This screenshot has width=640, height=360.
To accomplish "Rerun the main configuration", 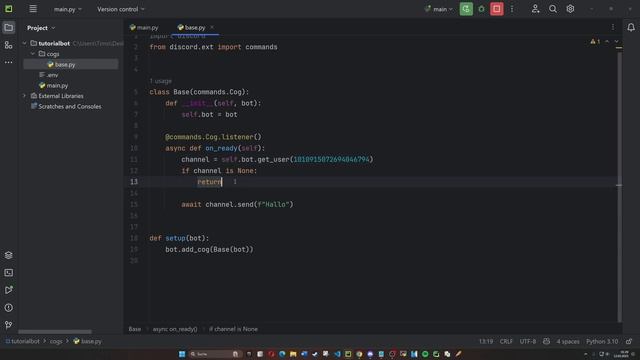I will tap(466, 9).
